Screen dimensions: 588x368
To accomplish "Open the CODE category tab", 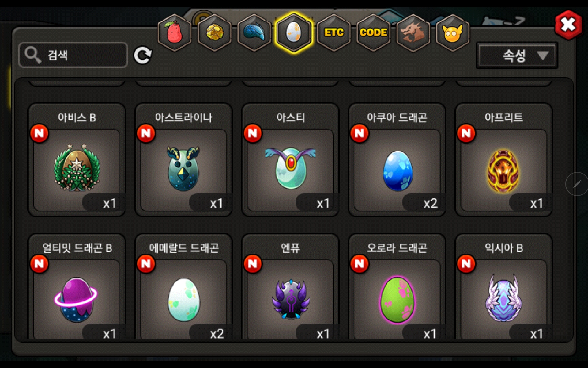I will pos(373,33).
